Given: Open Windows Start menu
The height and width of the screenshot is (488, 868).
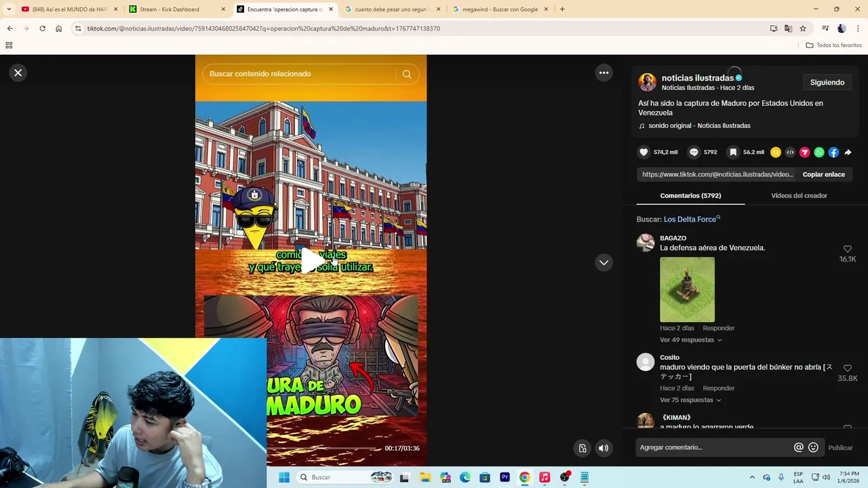Looking at the screenshot, I should [284, 477].
